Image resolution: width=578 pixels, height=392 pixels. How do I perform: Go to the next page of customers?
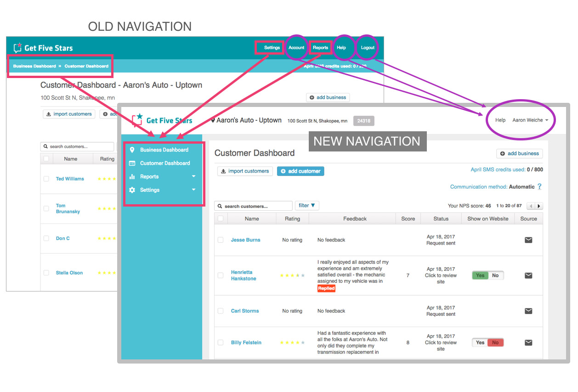click(x=539, y=206)
